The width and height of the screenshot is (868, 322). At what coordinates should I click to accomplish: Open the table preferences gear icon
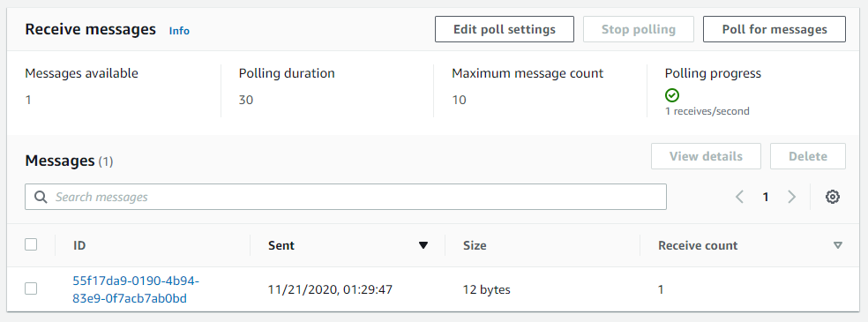click(832, 197)
